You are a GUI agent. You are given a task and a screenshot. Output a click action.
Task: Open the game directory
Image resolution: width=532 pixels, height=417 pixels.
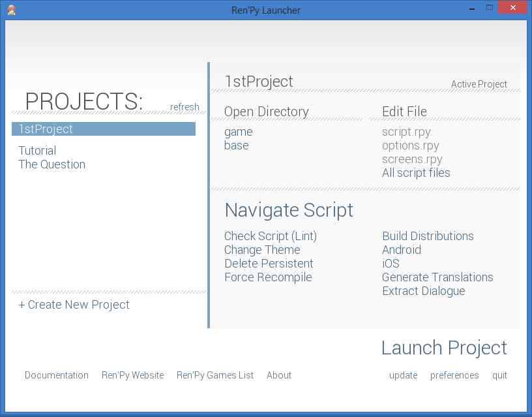coord(239,132)
